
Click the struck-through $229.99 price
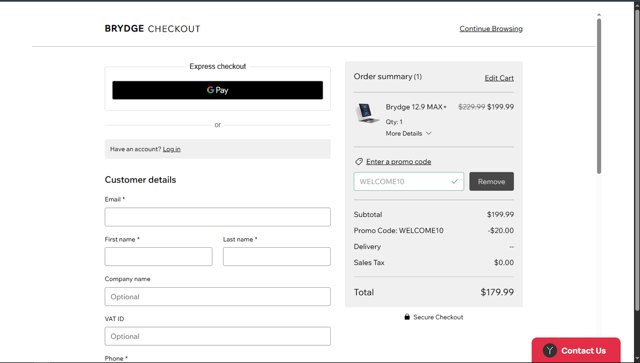[471, 107]
